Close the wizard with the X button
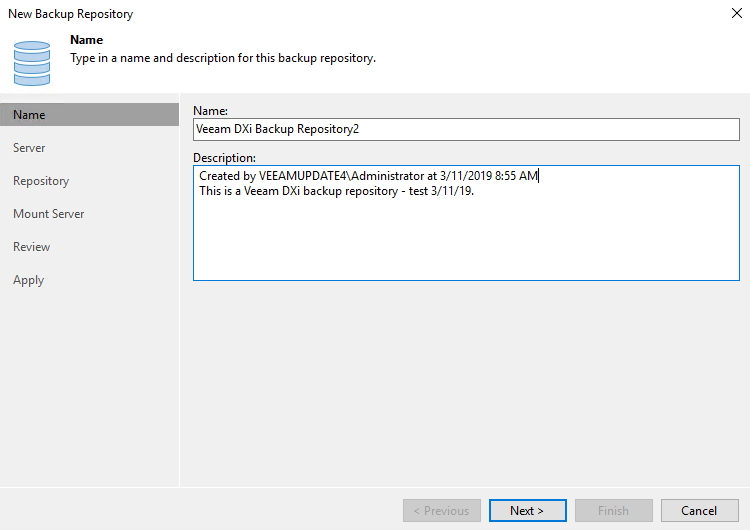Screen dimensions: 750x530 (x=737, y=13)
